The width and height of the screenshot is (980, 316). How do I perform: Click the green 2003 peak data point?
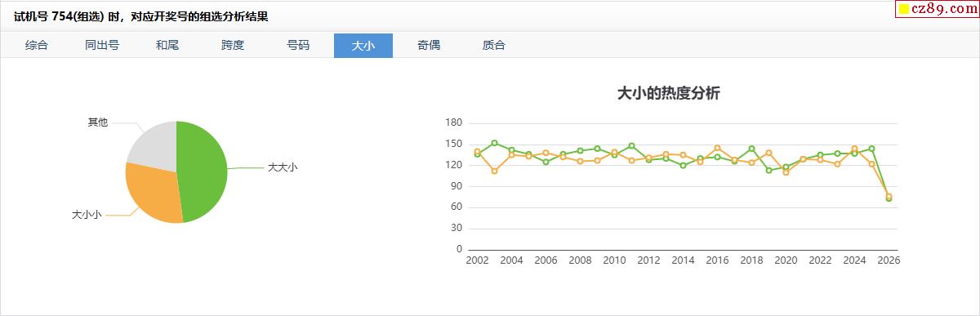tap(494, 143)
